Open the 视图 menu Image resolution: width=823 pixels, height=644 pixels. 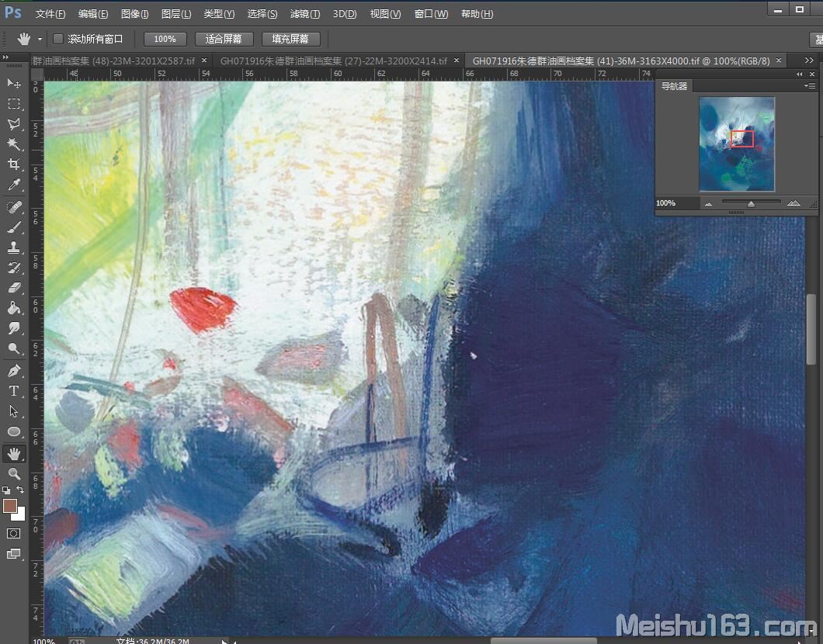(385, 14)
